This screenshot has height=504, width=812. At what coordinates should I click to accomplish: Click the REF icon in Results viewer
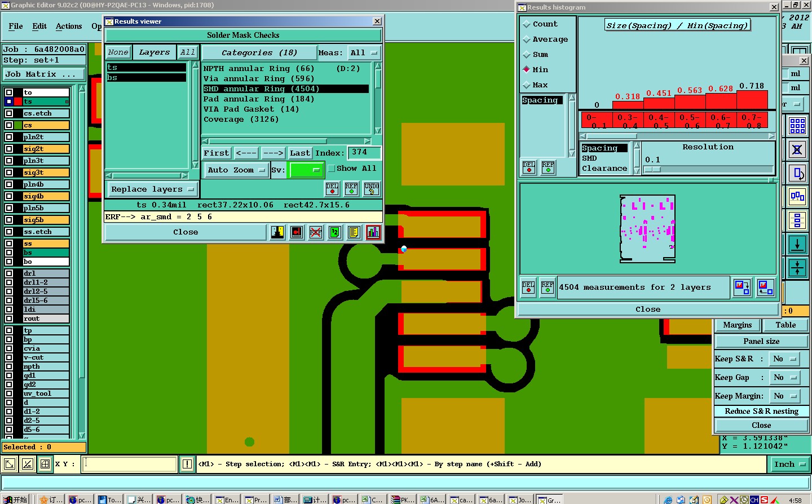[351, 188]
